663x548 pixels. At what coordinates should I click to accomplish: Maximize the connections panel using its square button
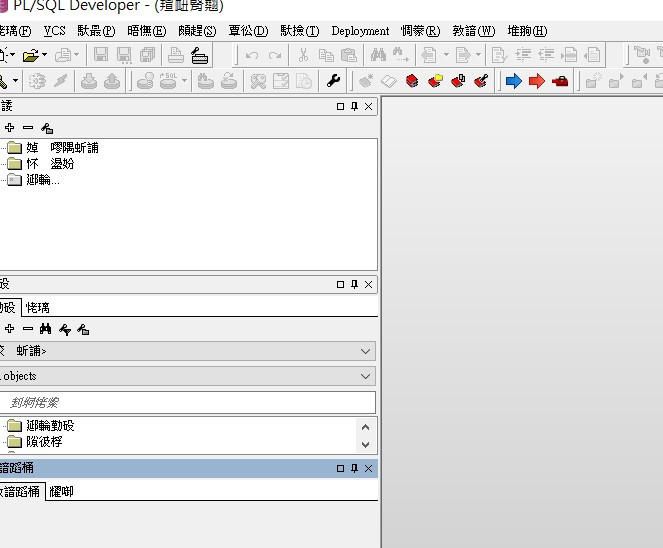tap(340, 107)
